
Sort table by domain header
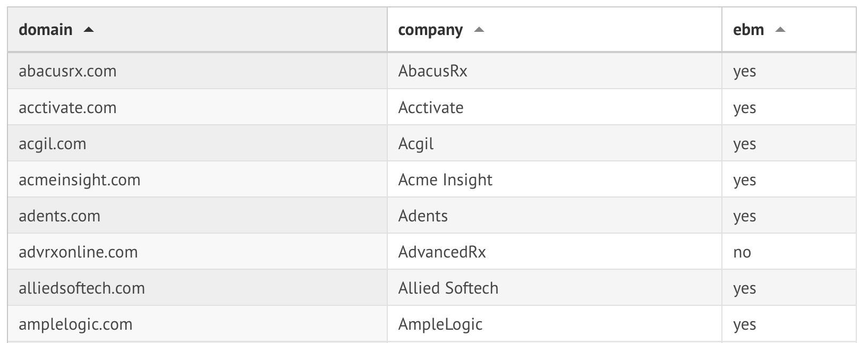(46, 30)
